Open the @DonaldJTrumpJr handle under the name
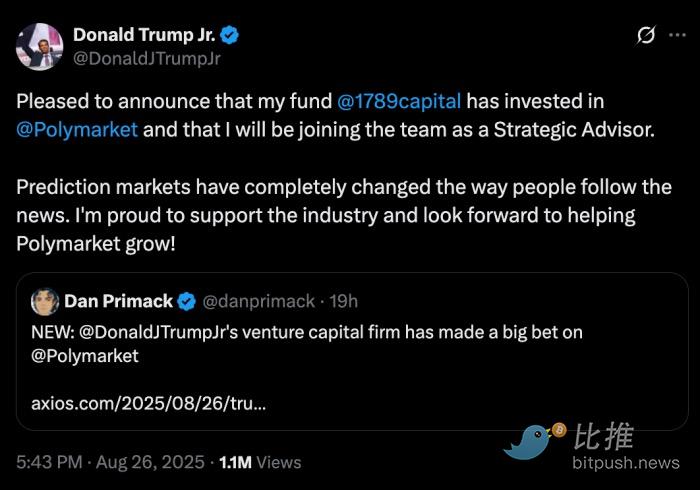This screenshot has width=700, height=490. [x=146, y=58]
